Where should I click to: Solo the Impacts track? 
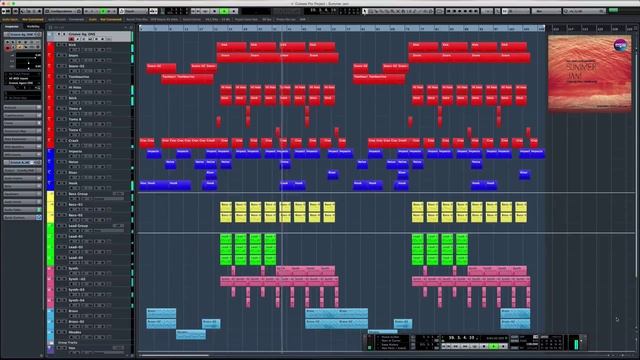[64, 151]
